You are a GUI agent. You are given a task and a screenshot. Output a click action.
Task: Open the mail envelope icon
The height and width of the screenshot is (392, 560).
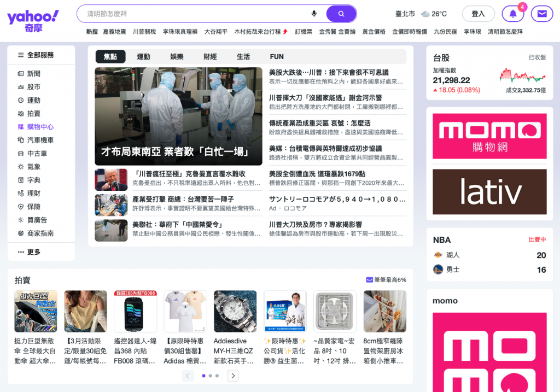tap(542, 14)
